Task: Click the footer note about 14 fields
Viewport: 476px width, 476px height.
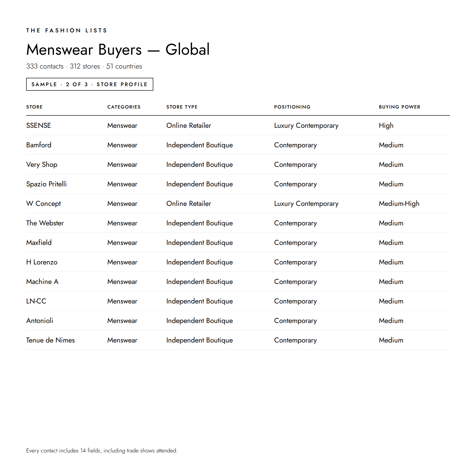Action: click(102, 451)
